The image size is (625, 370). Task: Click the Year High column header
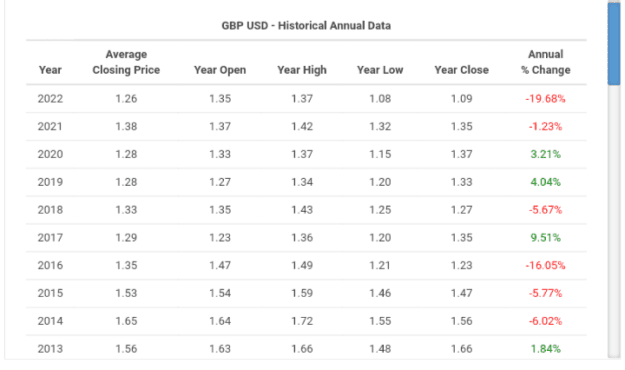302,70
